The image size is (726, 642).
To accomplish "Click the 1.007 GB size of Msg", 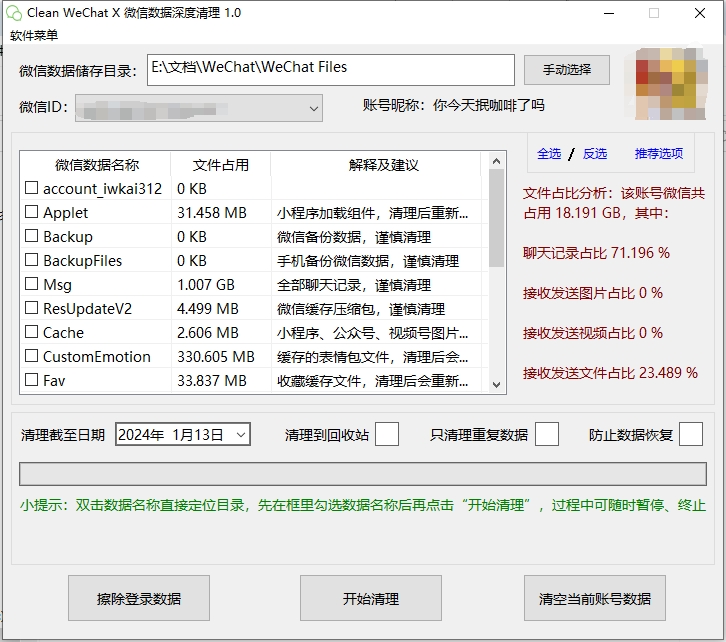I will pyautogui.click(x=206, y=285).
